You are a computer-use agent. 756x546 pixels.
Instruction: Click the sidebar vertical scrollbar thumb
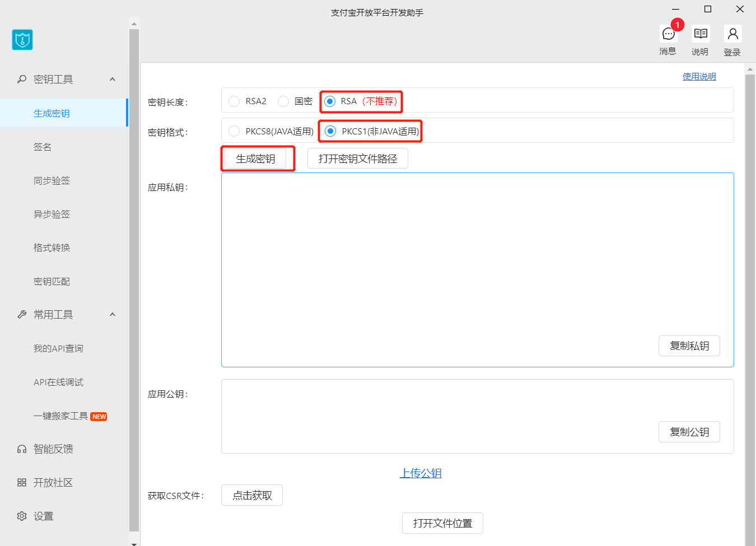[134, 280]
